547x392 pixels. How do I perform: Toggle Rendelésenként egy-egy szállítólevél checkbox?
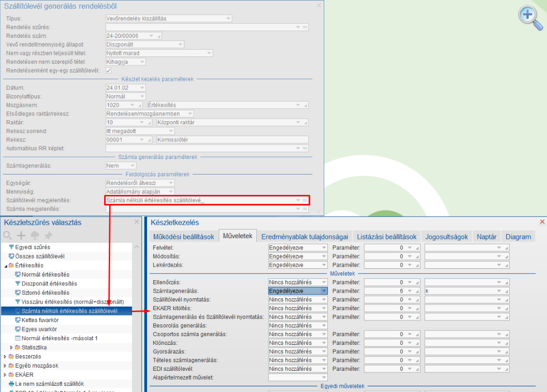(109, 70)
